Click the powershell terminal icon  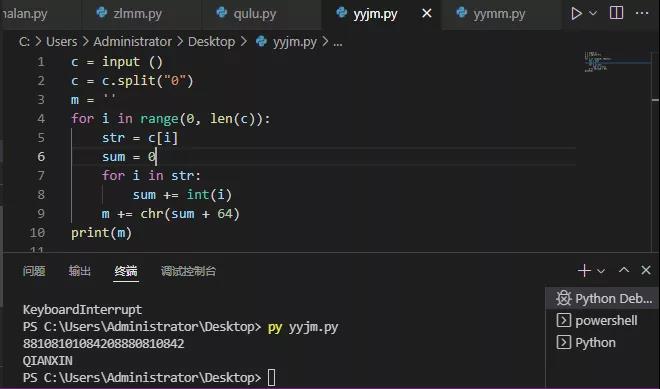[563, 320]
